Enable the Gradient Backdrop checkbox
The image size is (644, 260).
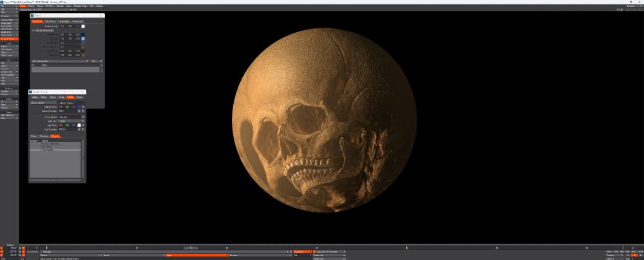[43, 30]
